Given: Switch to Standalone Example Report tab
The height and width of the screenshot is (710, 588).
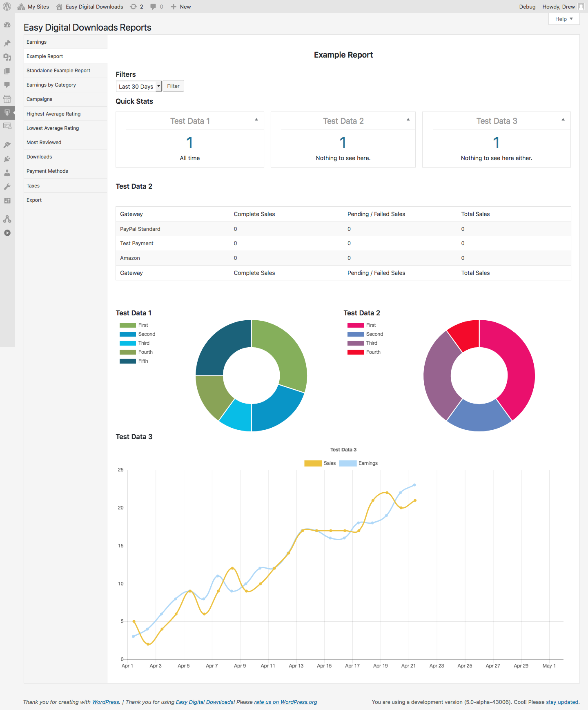Looking at the screenshot, I should tap(65, 71).
